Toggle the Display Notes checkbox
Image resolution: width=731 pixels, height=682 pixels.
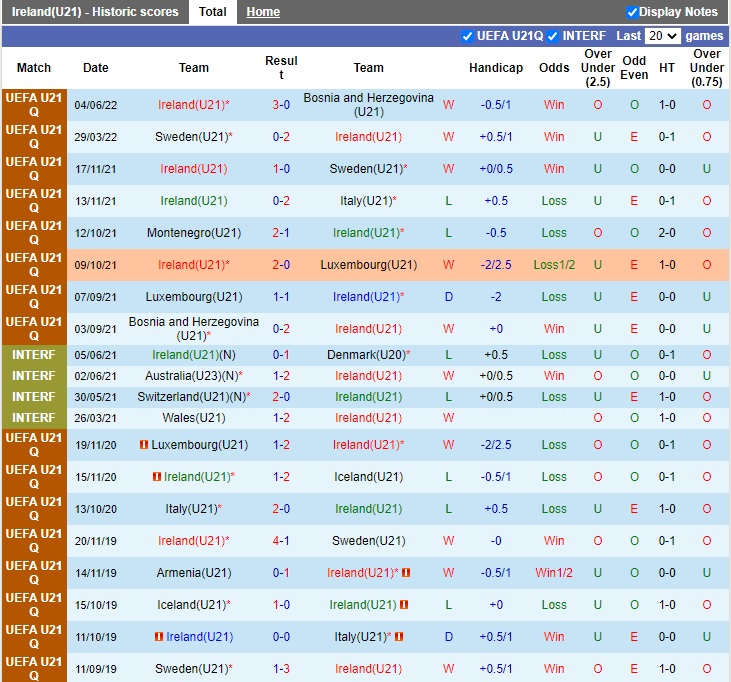coord(632,12)
